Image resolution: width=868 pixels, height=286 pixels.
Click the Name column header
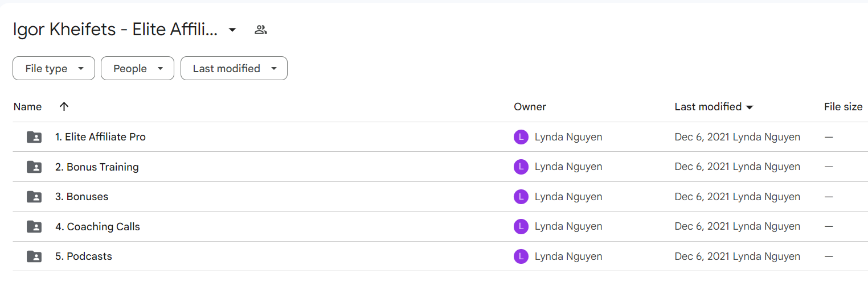27,106
